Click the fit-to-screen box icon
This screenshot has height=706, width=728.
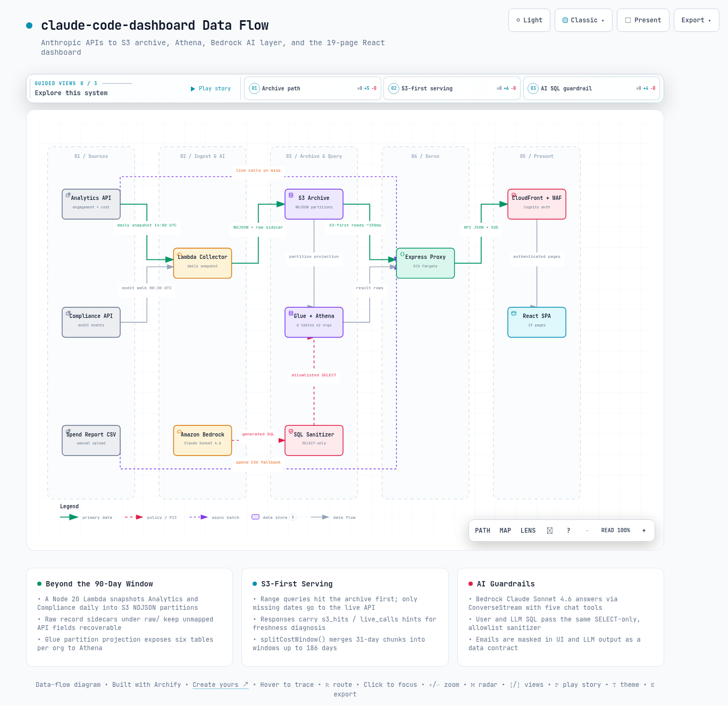[550, 531]
